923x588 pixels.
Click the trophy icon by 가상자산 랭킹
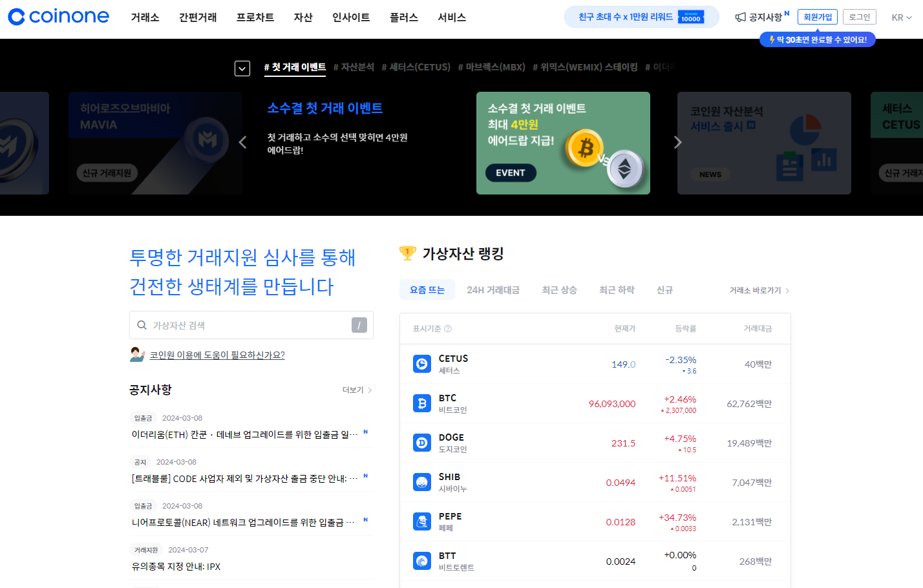pyautogui.click(x=407, y=253)
